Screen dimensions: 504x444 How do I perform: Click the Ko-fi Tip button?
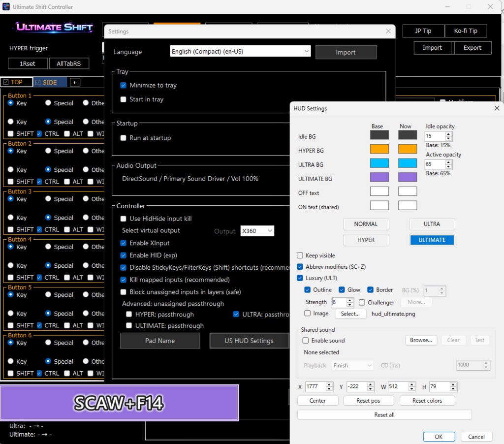pos(466,31)
